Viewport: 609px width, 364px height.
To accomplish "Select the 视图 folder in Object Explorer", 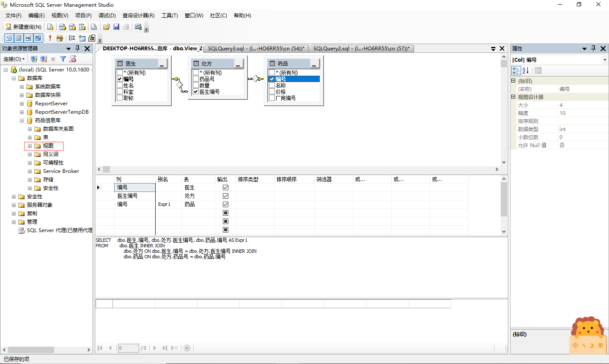I will coord(48,145).
